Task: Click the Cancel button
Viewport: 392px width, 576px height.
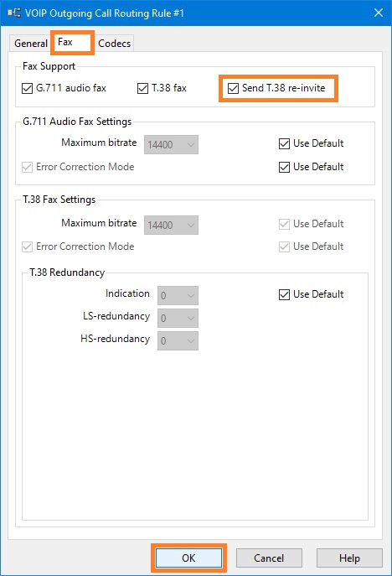Action: pyautogui.click(x=269, y=558)
